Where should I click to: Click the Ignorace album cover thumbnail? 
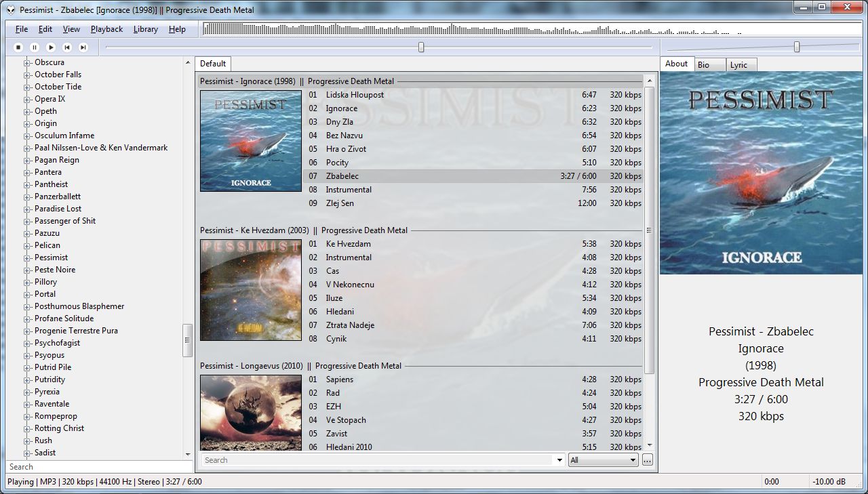(x=251, y=141)
